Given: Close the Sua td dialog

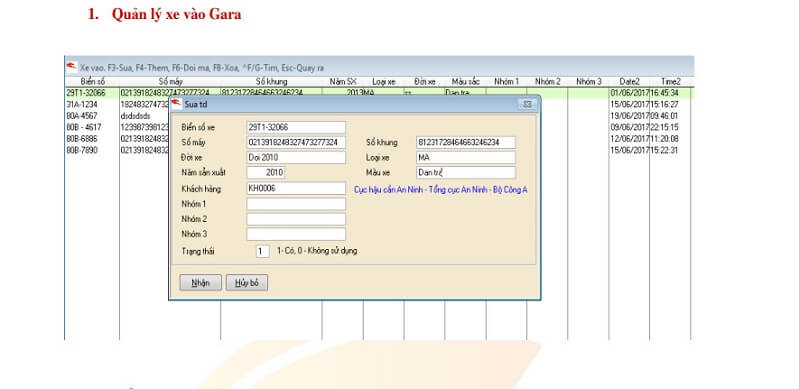Looking at the screenshot, I should point(527,104).
